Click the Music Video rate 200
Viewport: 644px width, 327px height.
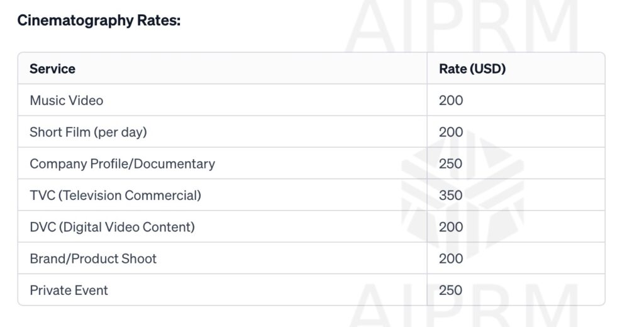pyautogui.click(x=451, y=101)
